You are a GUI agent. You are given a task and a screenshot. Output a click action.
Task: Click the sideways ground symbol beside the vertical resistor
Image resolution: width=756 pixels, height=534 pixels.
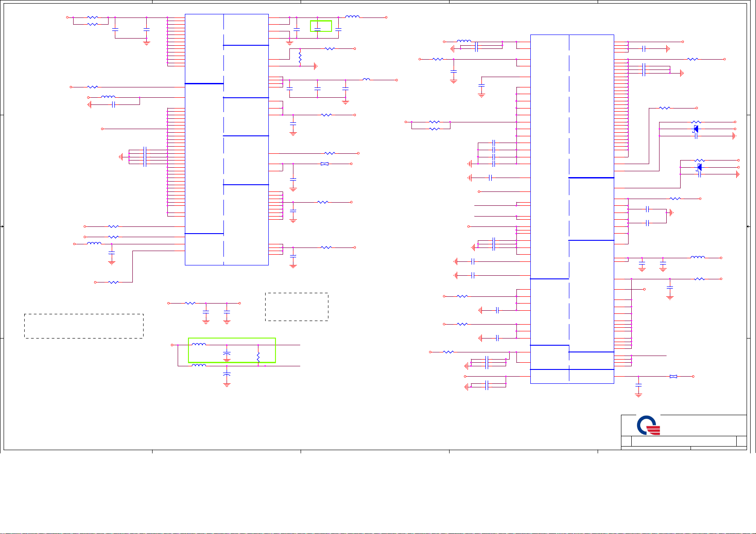[x=316, y=66]
